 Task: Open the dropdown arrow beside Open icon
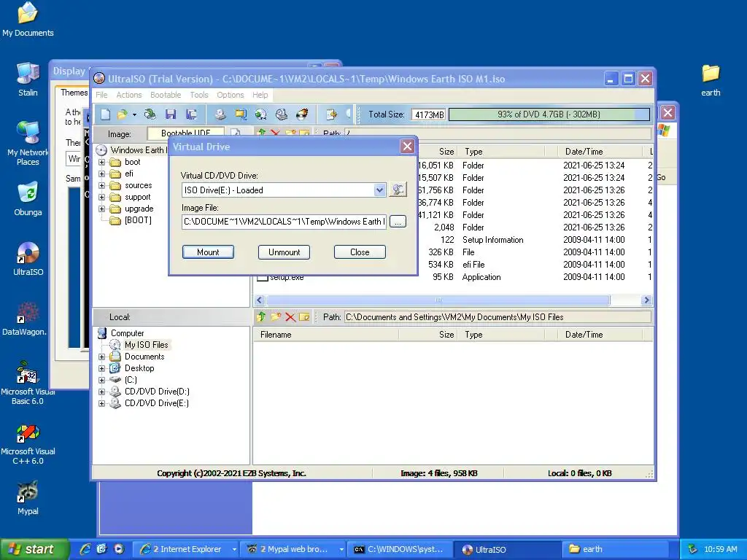pyautogui.click(x=134, y=114)
